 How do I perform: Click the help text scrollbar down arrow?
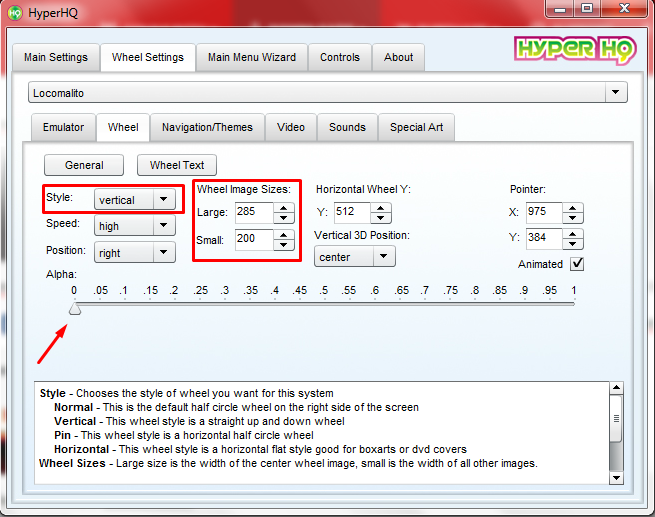(616, 477)
